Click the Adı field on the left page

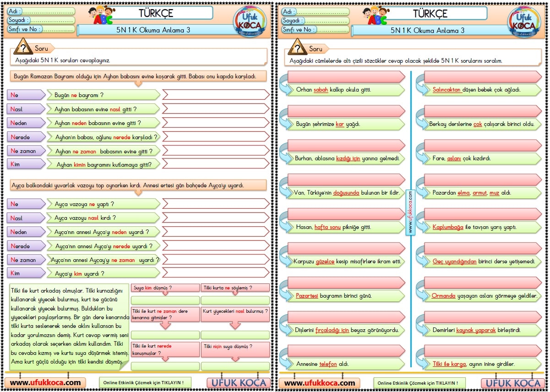point(41,11)
